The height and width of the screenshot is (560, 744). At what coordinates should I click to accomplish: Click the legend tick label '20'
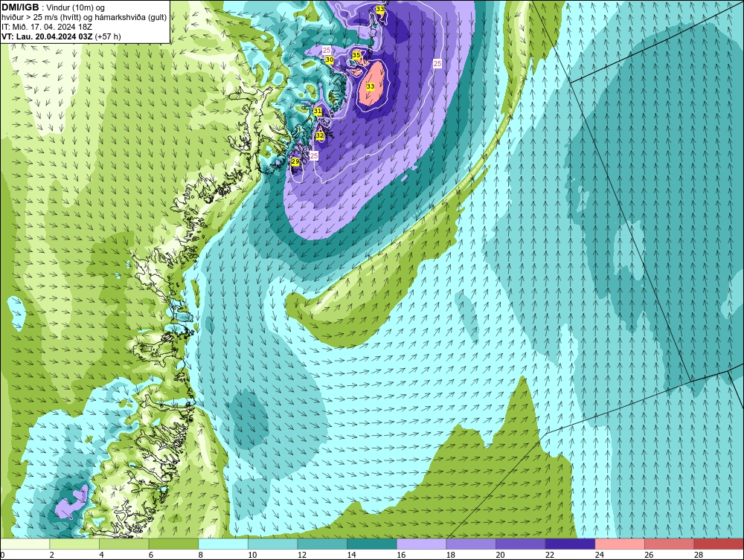click(x=500, y=555)
